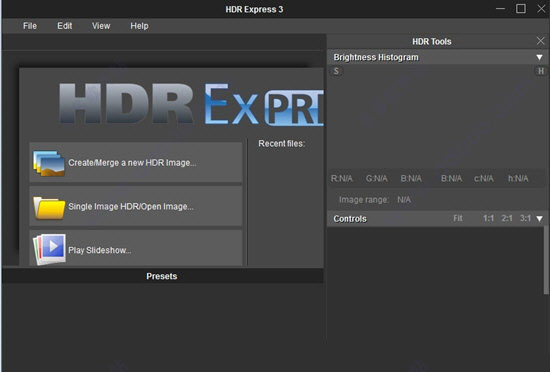Click the Brightness Histogram header label
The width and height of the screenshot is (550, 386).
click(x=376, y=57)
